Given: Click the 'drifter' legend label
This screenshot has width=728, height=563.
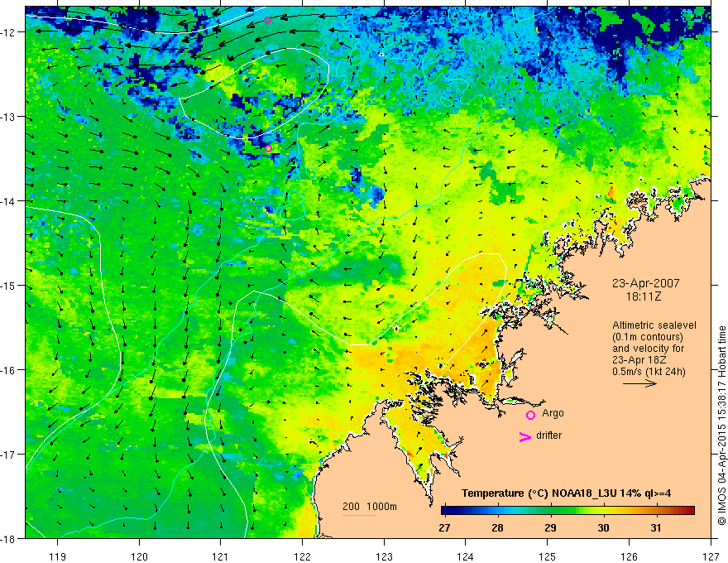Looking at the screenshot, I should [x=548, y=435].
